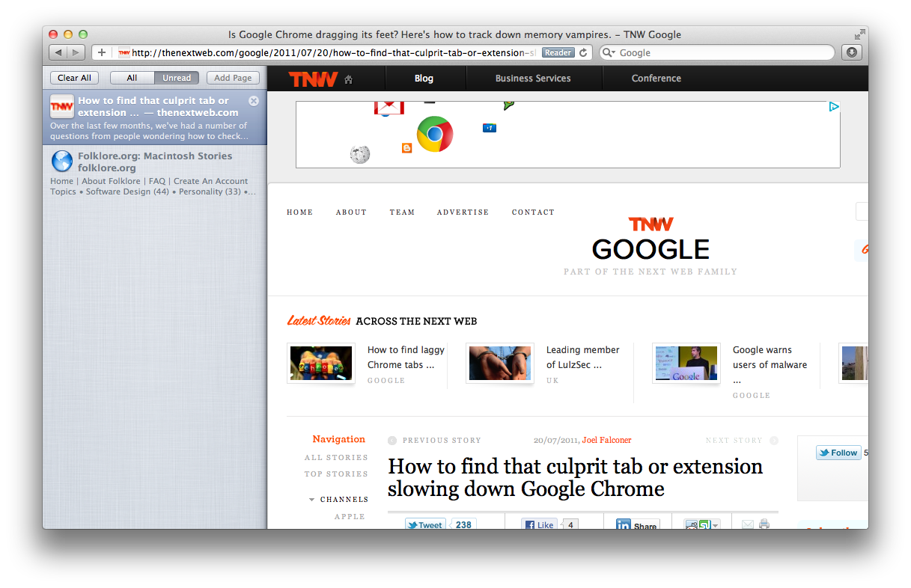
Task: Click Add Page in the Reading List
Action: (x=233, y=78)
